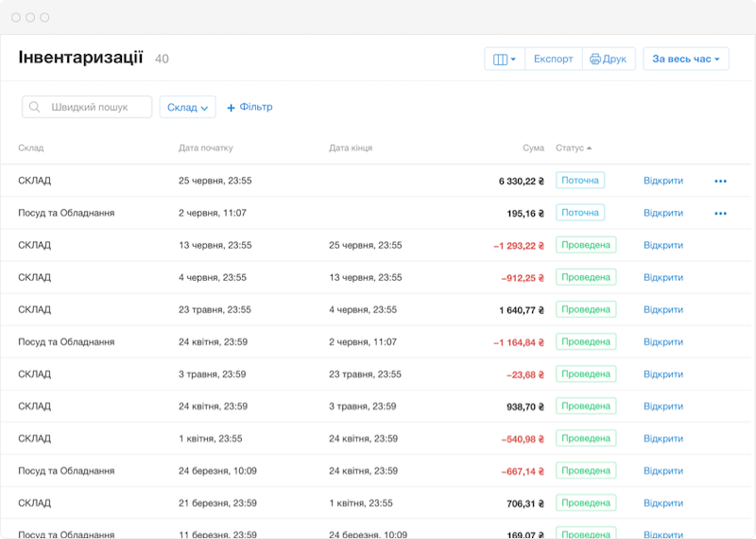
Task: Open Відкрити link for 938,70 ₴ row
Action: (663, 407)
